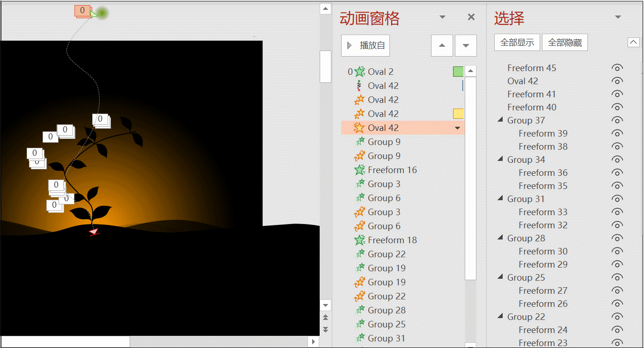
Task: Click the bring-forward arrow in the 选择 pane
Action: [633, 42]
